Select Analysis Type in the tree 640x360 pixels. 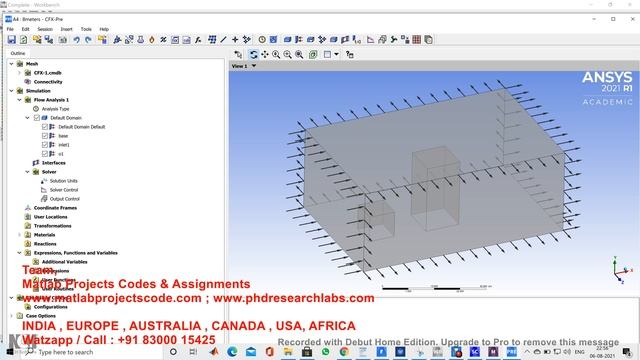tap(56, 109)
